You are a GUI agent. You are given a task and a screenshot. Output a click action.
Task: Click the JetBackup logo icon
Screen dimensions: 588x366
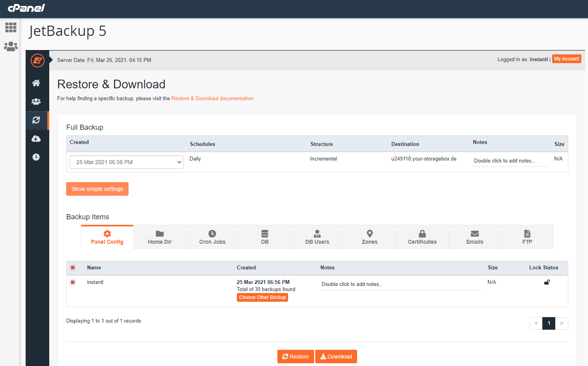[x=37, y=60]
